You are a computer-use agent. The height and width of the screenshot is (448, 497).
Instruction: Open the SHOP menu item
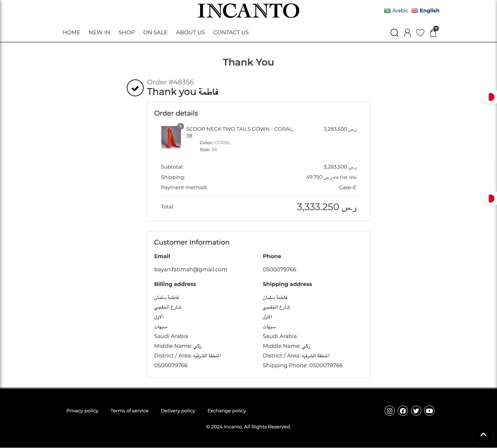click(127, 32)
